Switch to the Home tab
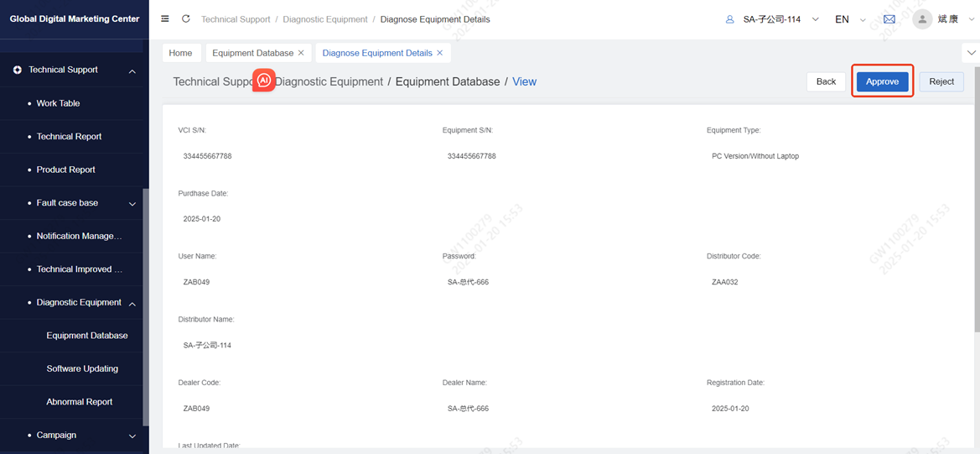This screenshot has width=980, height=454. (x=180, y=53)
